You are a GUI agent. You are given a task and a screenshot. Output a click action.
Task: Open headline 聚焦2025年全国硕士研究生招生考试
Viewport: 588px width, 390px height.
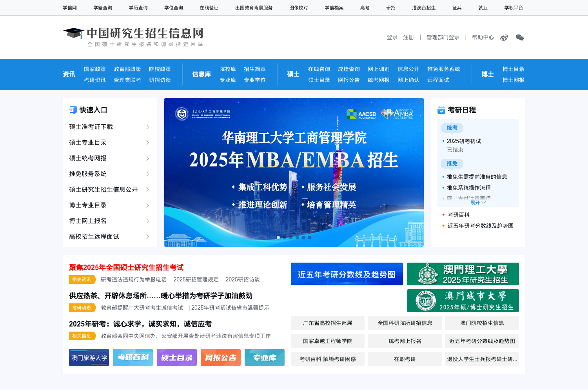pos(126,268)
